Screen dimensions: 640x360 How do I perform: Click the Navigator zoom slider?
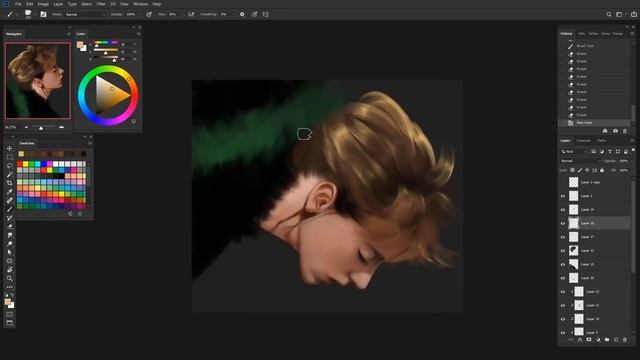[43, 127]
